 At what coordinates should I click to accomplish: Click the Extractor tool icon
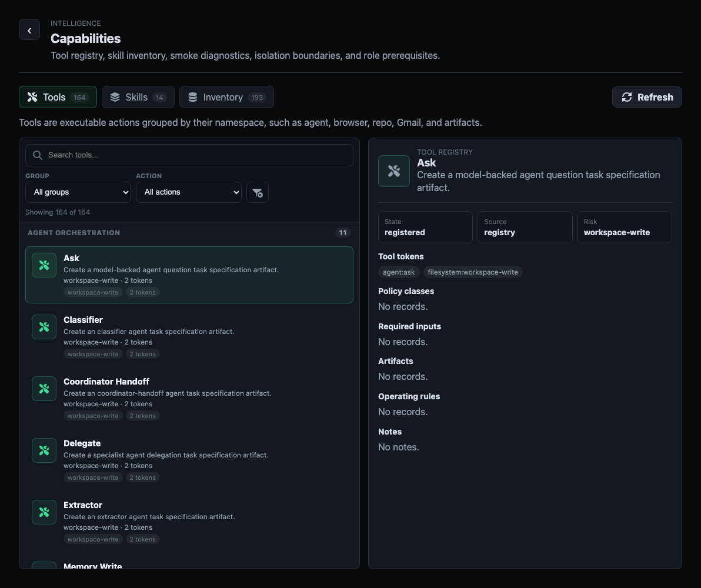click(x=44, y=512)
